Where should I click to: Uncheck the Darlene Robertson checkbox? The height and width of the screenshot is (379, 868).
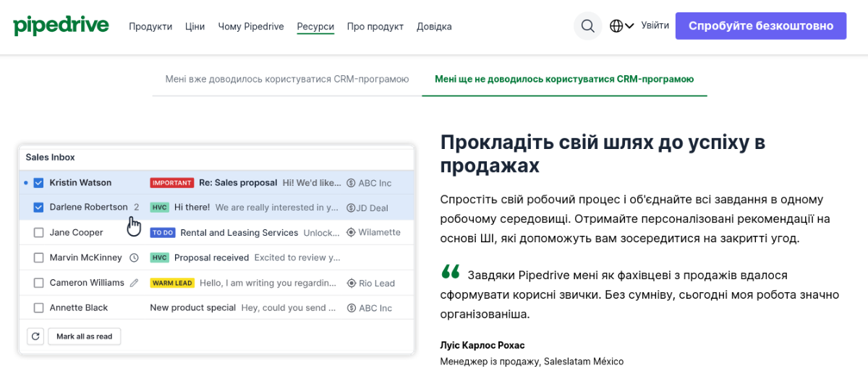(39, 208)
